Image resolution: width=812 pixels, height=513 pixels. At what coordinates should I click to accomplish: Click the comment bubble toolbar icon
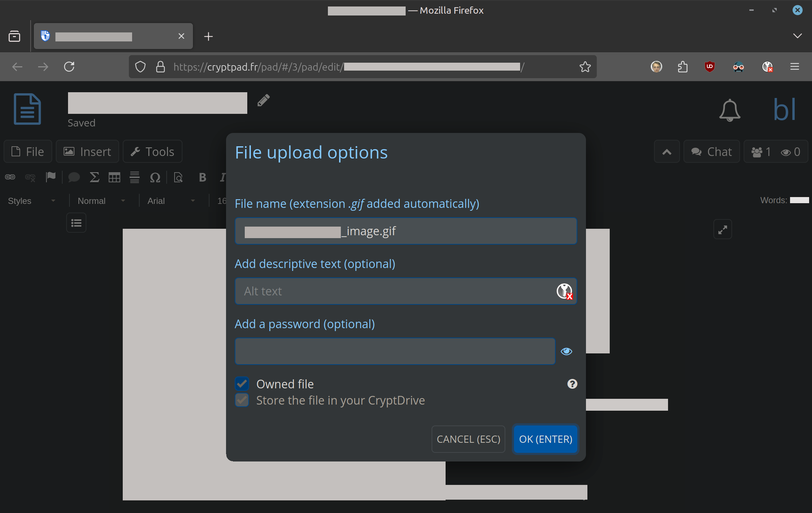(x=74, y=177)
